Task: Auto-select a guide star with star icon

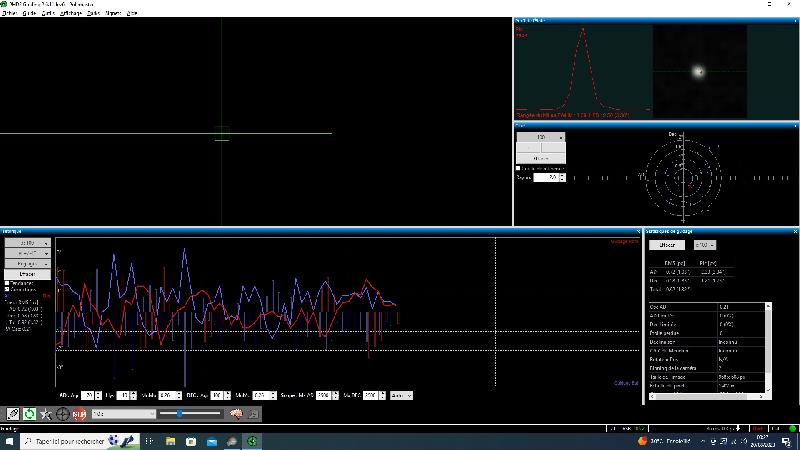Action: [45, 414]
